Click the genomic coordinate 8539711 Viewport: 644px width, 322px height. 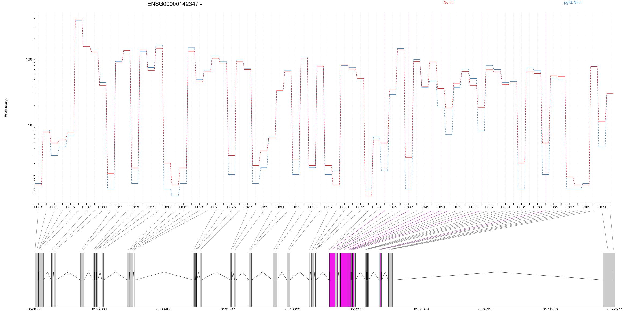tap(228, 309)
